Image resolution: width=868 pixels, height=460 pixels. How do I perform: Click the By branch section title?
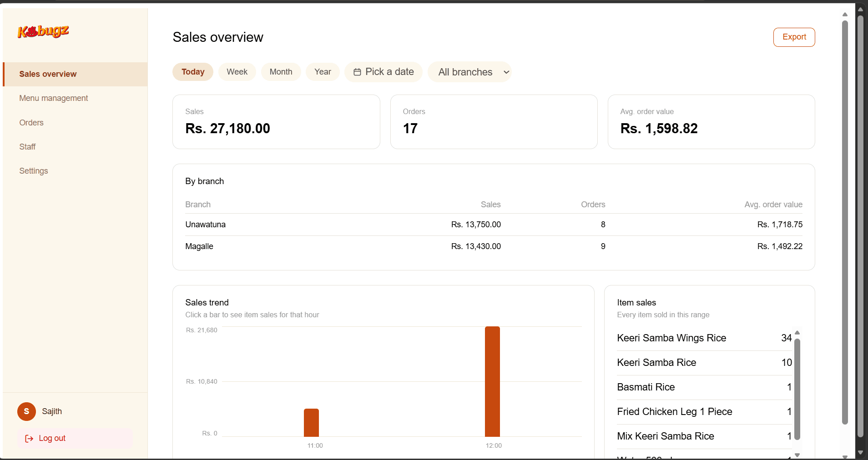[x=204, y=181]
